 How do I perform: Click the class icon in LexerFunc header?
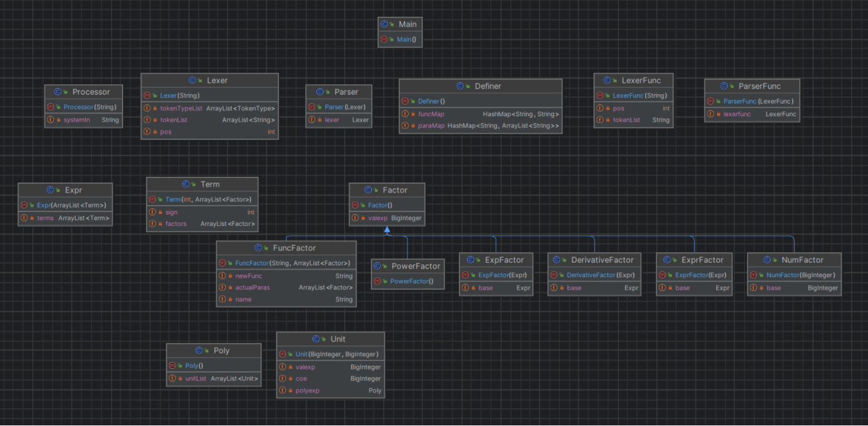[x=607, y=80]
